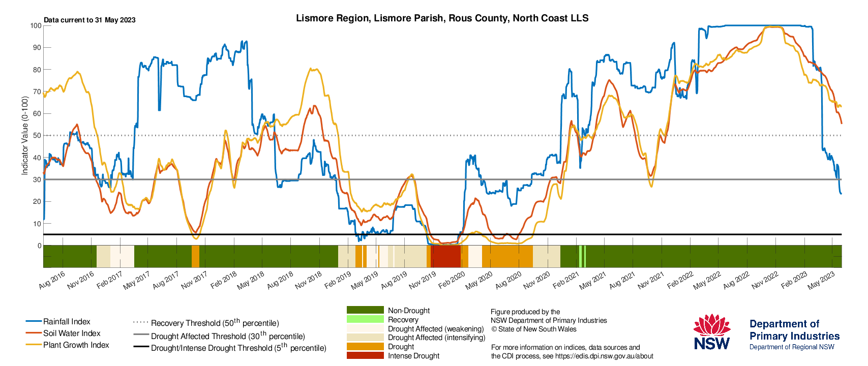The image size is (868, 366).
Task: Click the "Feb 2018" x-axis label
Action: pos(224,280)
